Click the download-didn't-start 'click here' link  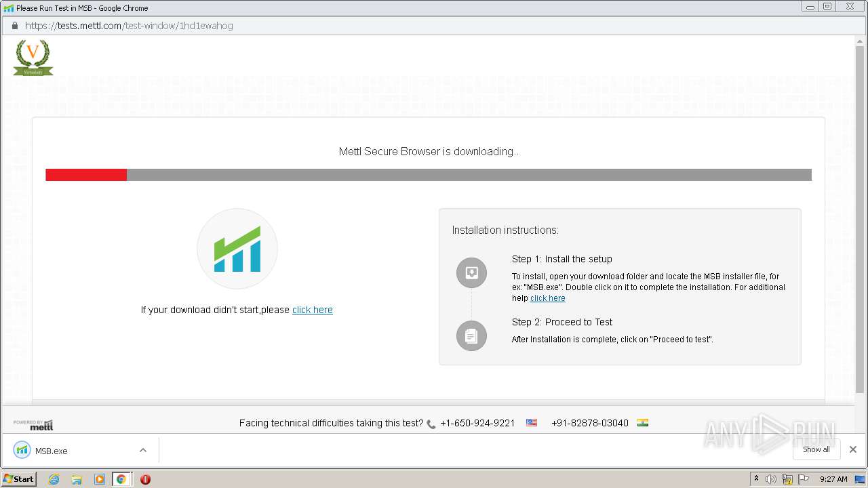pyautogui.click(x=313, y=310)
